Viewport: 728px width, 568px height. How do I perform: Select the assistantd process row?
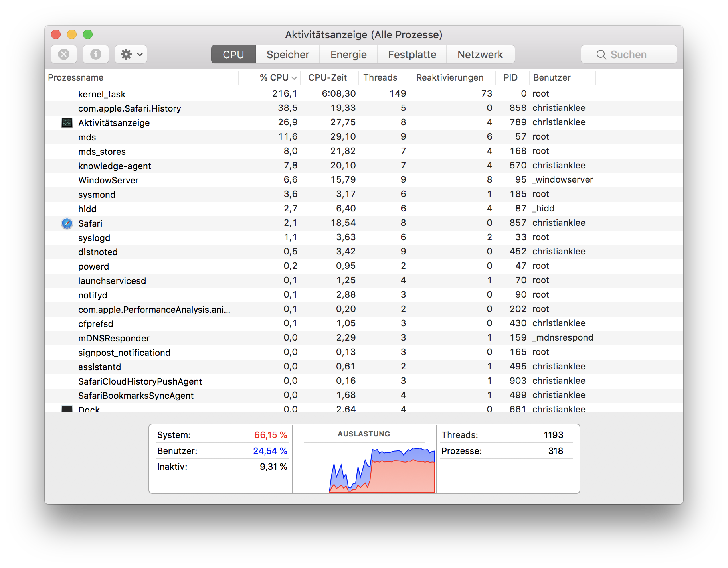pyautogui.click(x=364, y=367)
